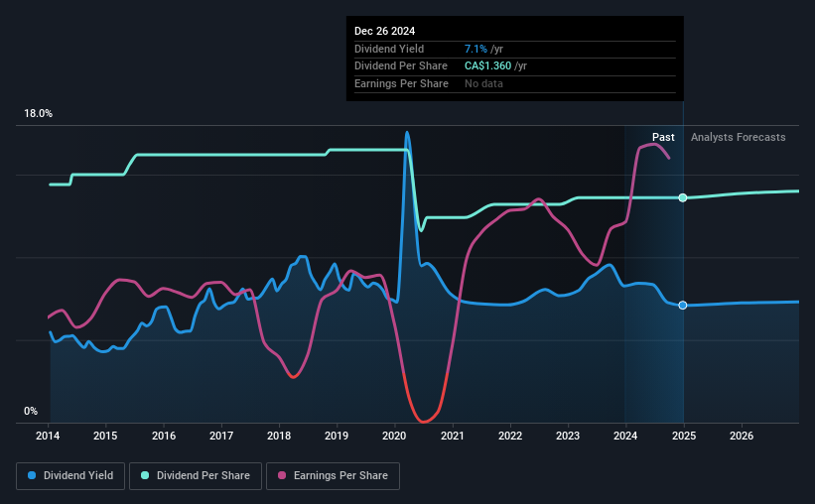Click the 2025 x-axis label
This screenshot has width=815, height=504.
(684, 436)
